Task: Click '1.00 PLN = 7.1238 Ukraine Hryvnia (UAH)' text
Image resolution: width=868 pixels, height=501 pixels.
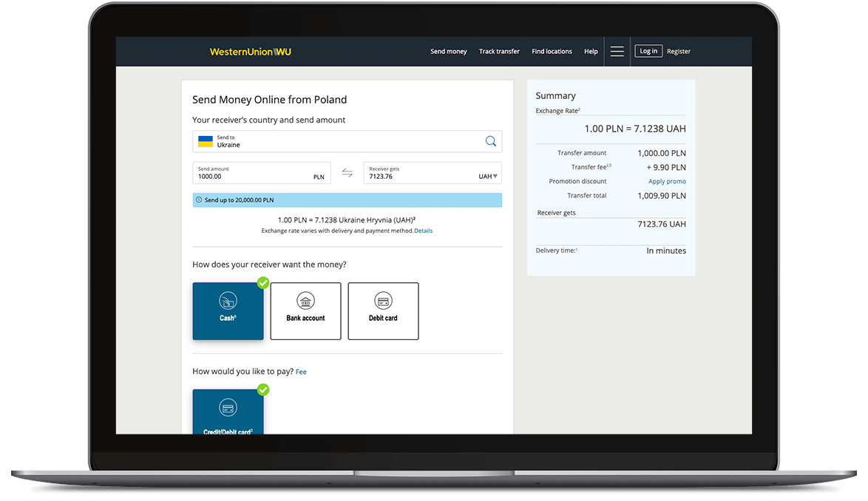Action: tap(347, 220)
